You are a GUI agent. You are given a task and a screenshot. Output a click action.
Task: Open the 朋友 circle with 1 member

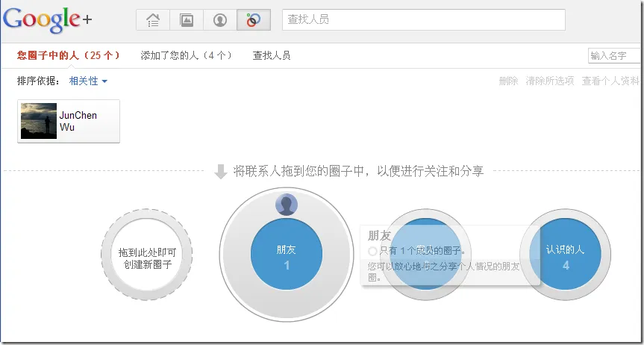287,255
